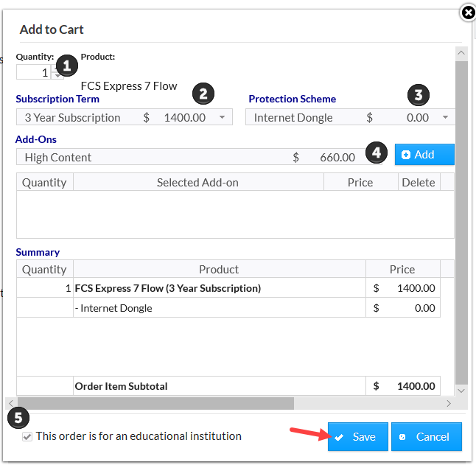Click the Summary Product column header
This screenshot has width=476, height=465.
[219, 269]
